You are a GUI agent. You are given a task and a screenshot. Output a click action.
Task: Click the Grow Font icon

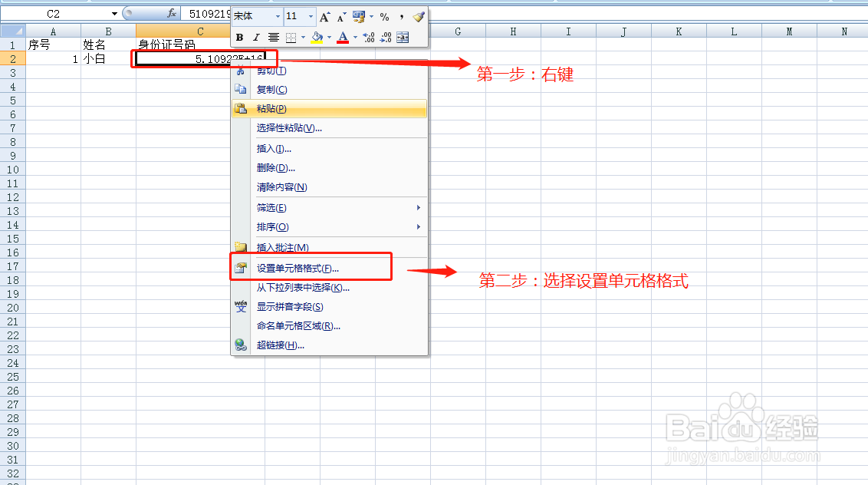click(325, 17)
